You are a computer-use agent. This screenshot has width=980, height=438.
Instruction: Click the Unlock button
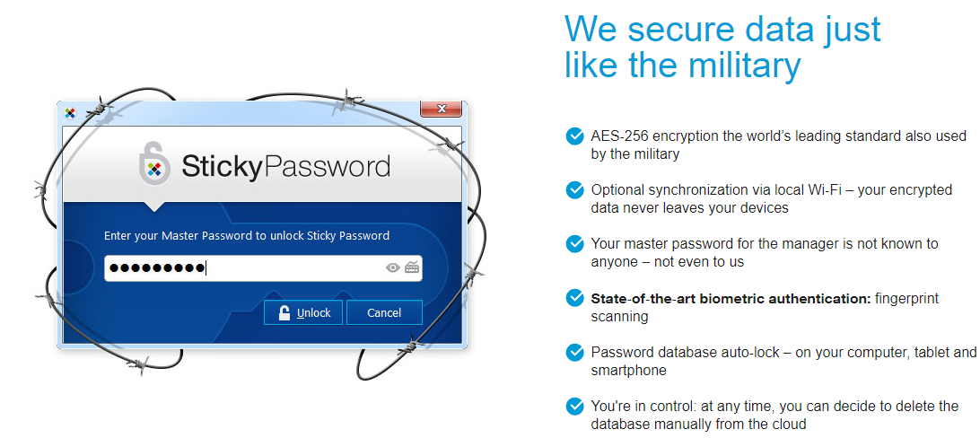click(x=303, y=312)
